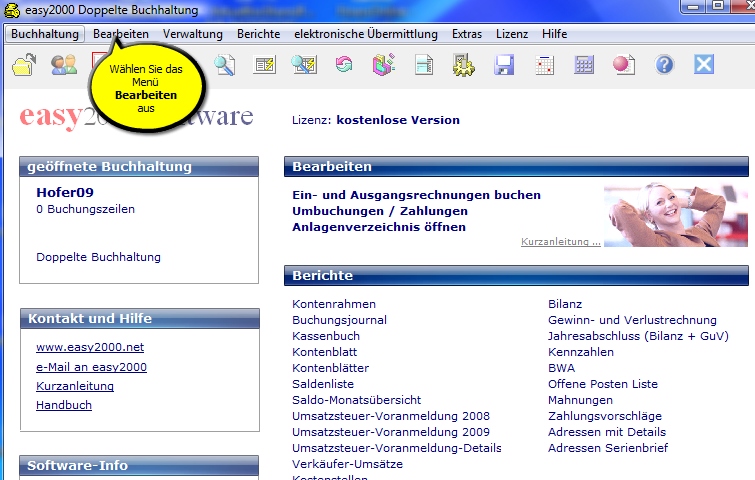Open the Lizenz menu

coord(512,34)
